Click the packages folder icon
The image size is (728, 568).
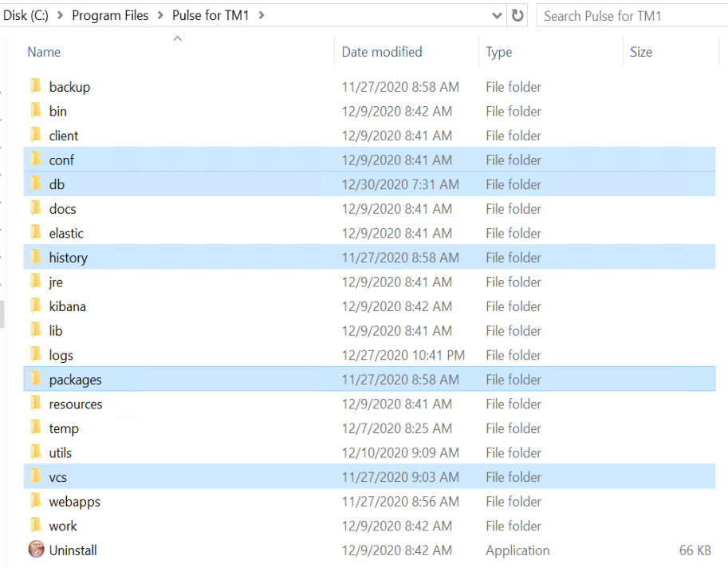point(36,378)
